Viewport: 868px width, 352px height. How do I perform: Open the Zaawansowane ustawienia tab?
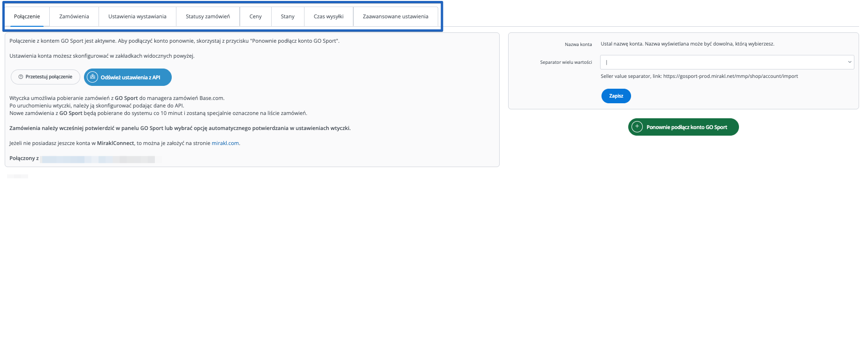pyautogui.click(x=395, y=16)
